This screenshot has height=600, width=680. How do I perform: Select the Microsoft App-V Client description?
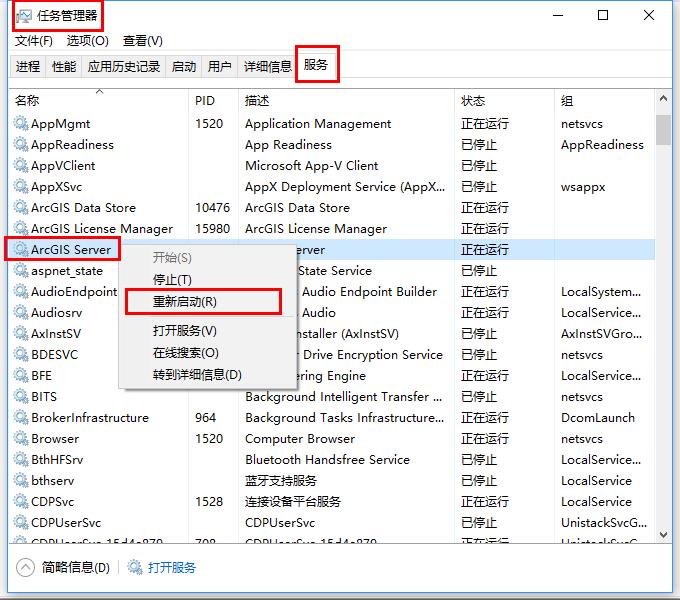click(x=311, y=166)
